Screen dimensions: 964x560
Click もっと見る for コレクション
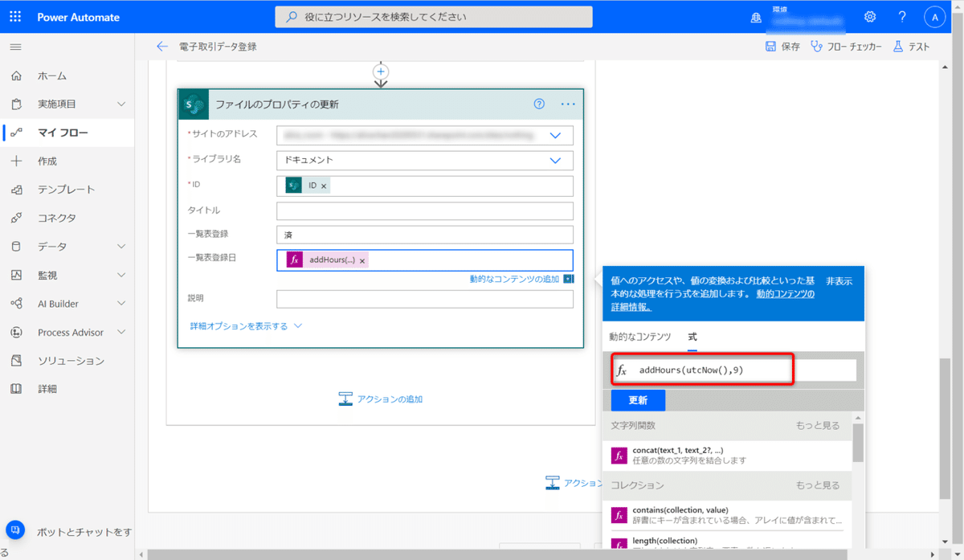(818, 485)
